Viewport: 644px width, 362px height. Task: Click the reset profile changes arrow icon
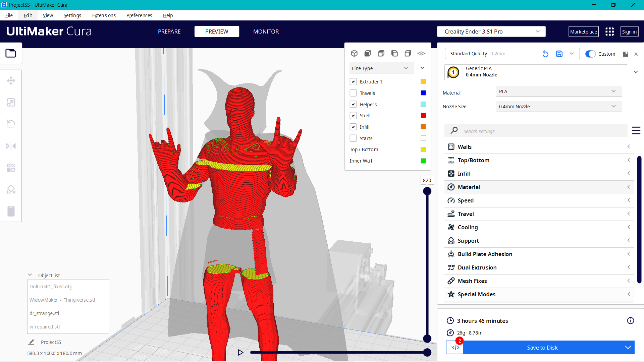click(545, 54)
